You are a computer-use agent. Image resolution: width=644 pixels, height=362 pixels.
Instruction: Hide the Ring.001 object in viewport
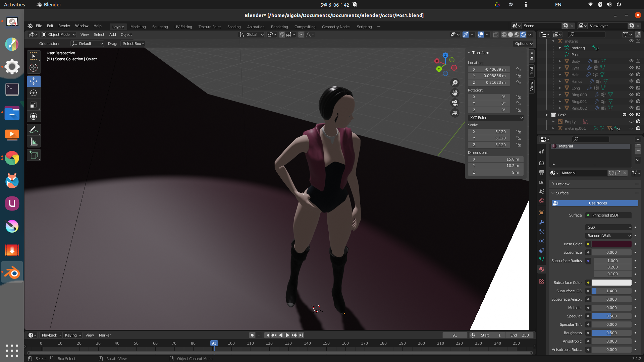[x=631, y=101]
